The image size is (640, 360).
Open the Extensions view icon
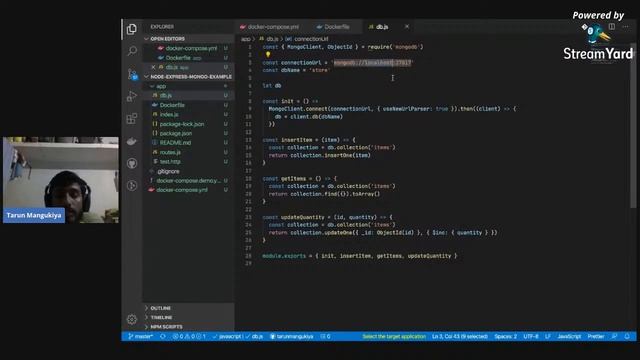tap(131, 119)
